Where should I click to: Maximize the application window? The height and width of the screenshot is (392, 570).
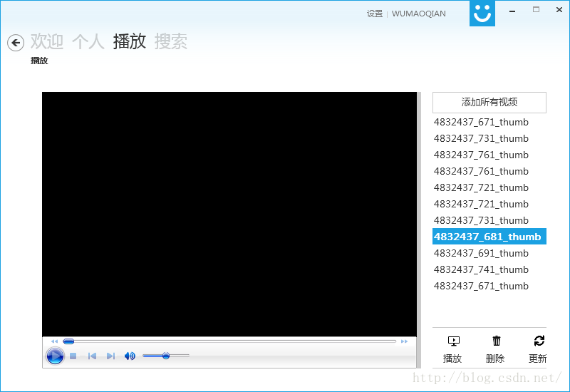pos(537,10)
